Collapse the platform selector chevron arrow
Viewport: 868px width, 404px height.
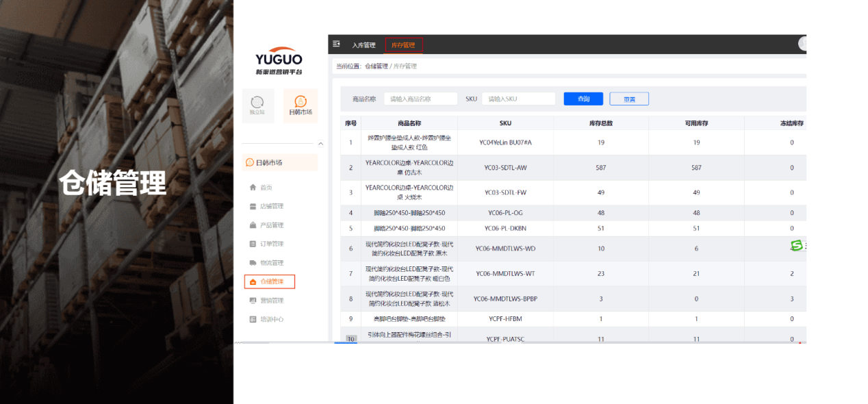321,144
